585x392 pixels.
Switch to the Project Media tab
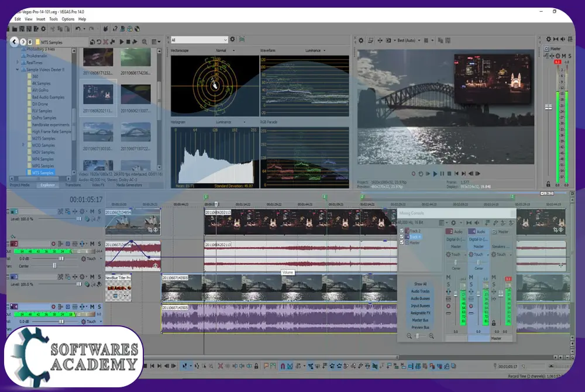point(20,185)
